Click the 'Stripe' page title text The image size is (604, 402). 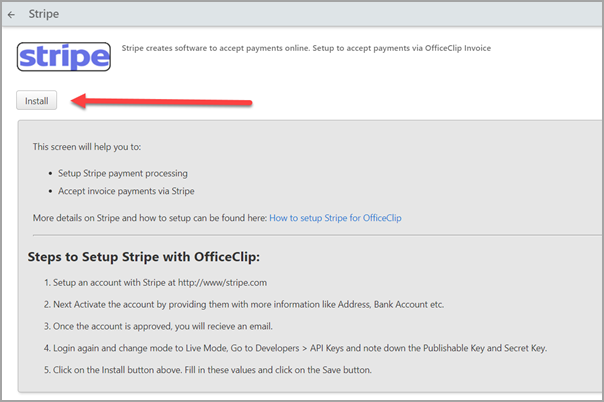tap(44, 14)
